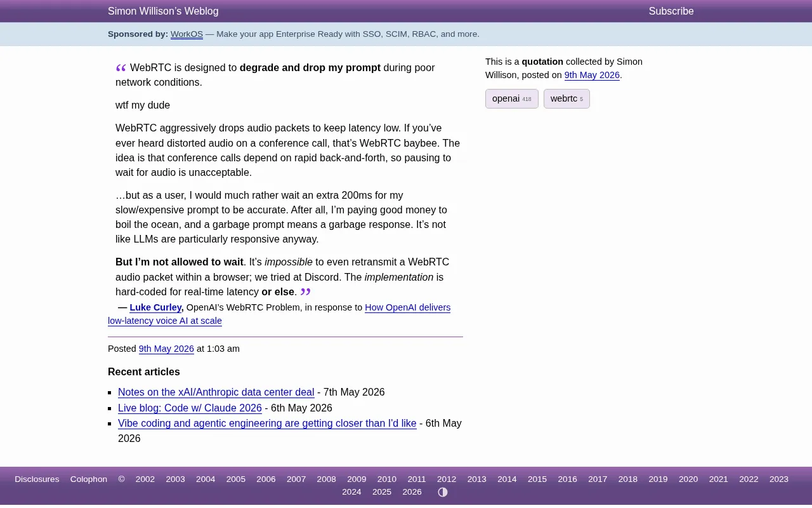Browse the 2006 archive year
812x508 pixels.
pyautogui.click(x=266, y=479)
